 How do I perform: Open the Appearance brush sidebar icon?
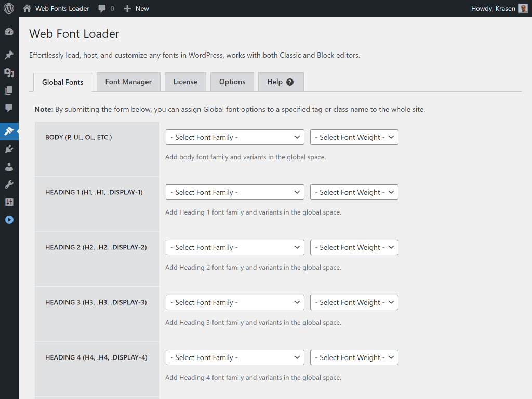coord(9,131)
